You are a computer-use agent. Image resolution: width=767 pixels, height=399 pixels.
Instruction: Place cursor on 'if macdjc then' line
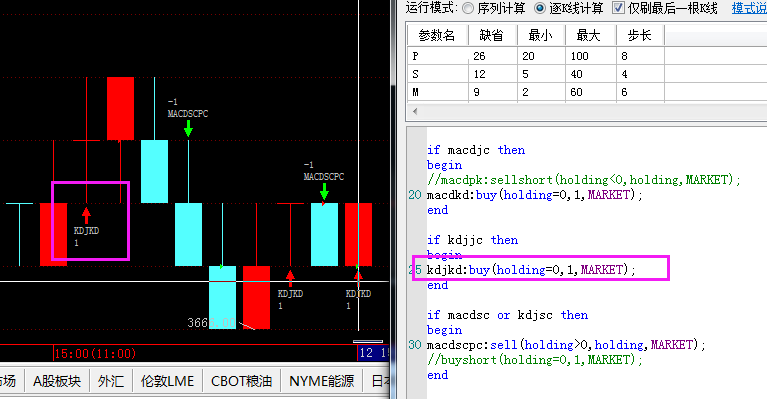click(x=476, y=150)
